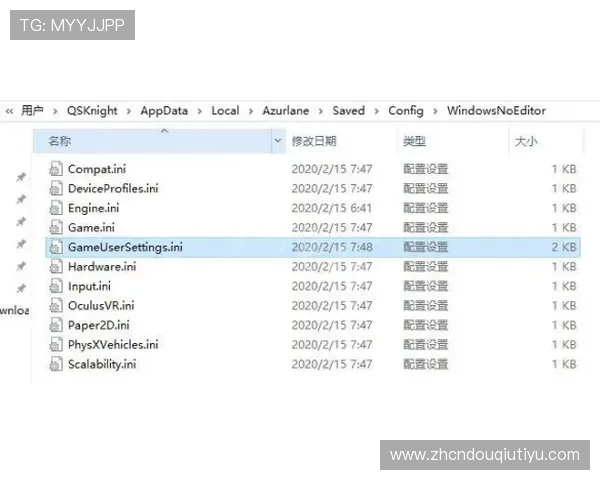
Task: Click the Compat.ini file icon
Action: (56, 169)
